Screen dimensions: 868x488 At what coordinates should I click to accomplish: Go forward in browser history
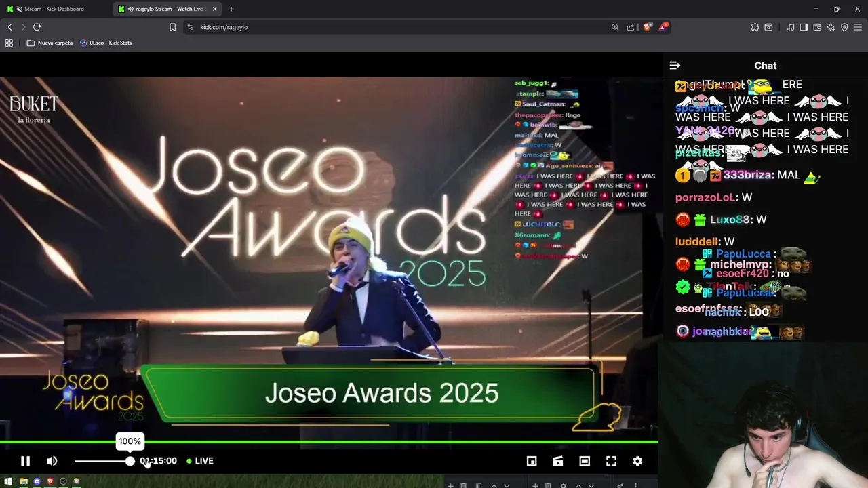[23, 27]
